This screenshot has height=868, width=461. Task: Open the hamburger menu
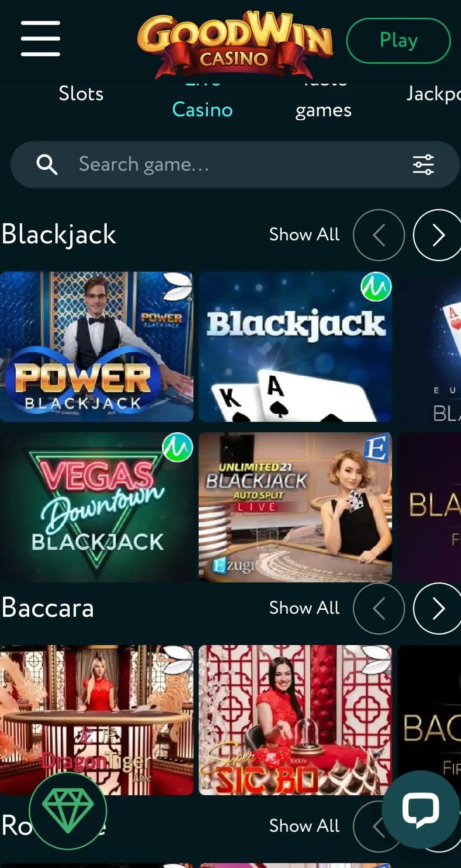(41, 38)
